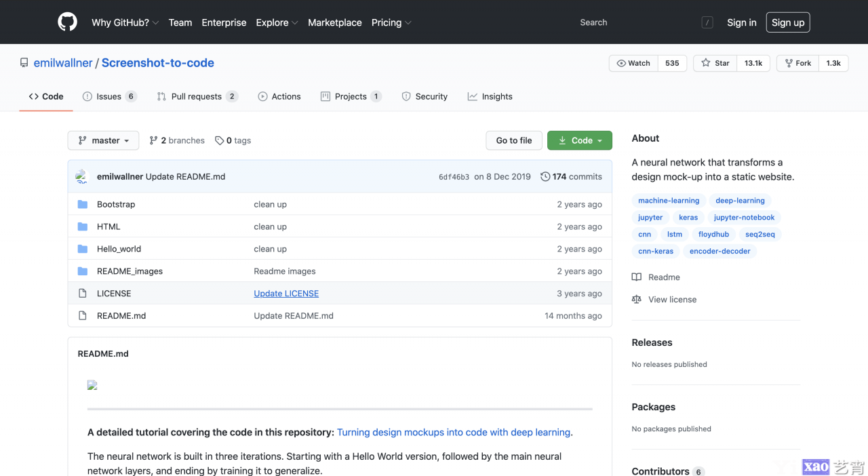Open the Packages heading link
This screenshot has width=868, height=476.
coord(654,407)
